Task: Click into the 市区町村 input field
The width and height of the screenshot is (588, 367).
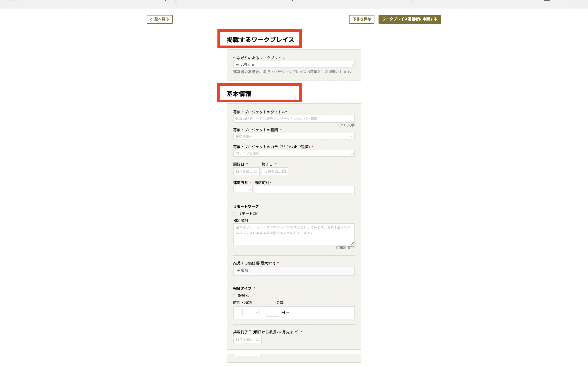Action: coord(304,190)
